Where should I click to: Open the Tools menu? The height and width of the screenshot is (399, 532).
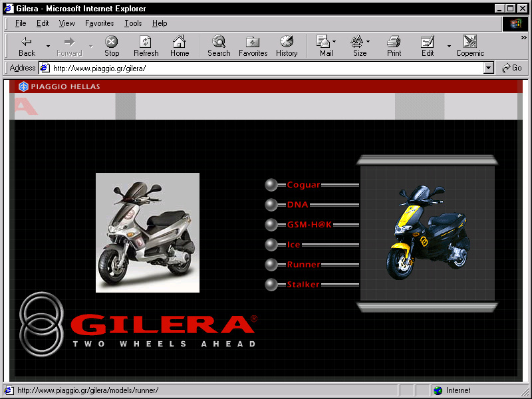coord(133,23)
